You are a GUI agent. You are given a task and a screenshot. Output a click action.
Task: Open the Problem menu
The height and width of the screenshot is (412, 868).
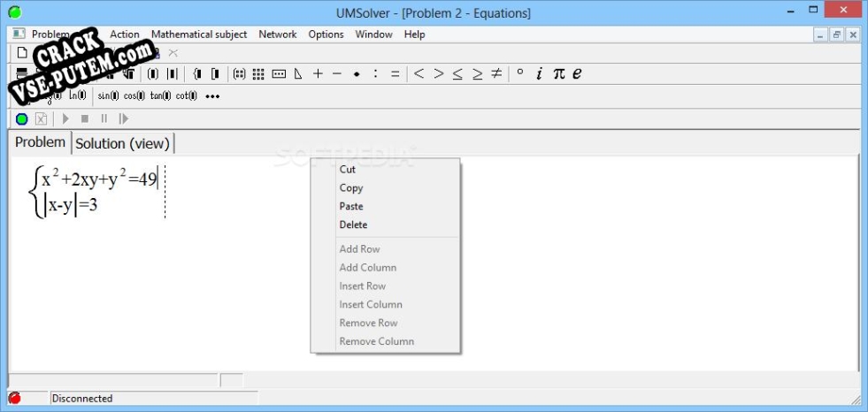point(50,34)
